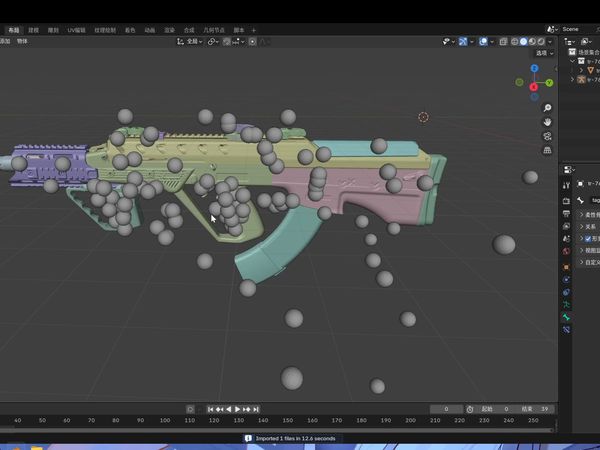The image size is (600, 450).
Task: Open the 建模 workspace tab
Action: point(34,30)
